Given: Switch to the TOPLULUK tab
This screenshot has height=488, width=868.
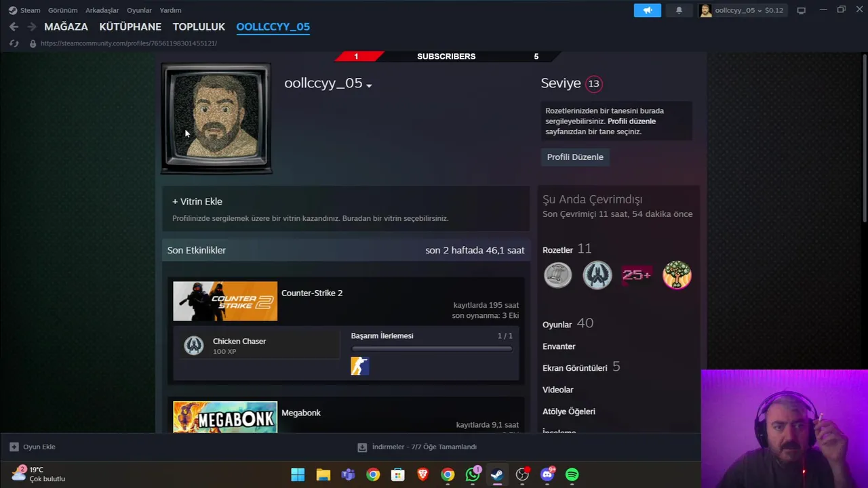Looking at the screenshot, I should (199, 26).
